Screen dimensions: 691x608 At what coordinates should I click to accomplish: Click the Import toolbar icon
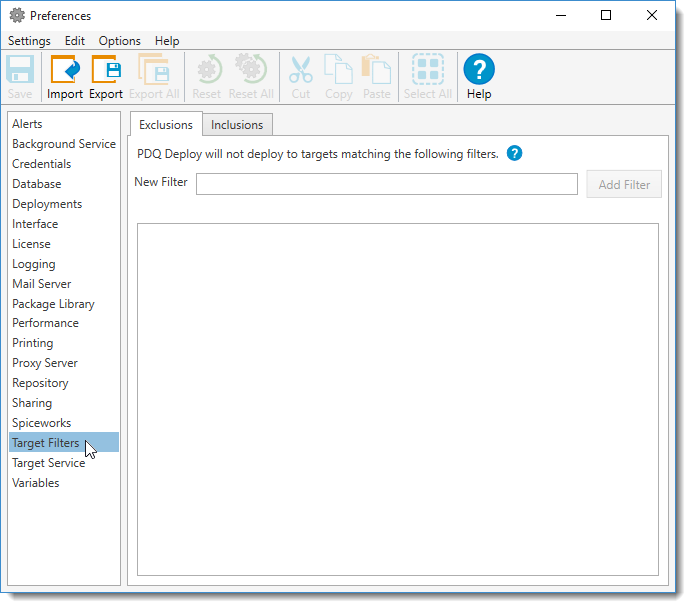coord(65,69)
